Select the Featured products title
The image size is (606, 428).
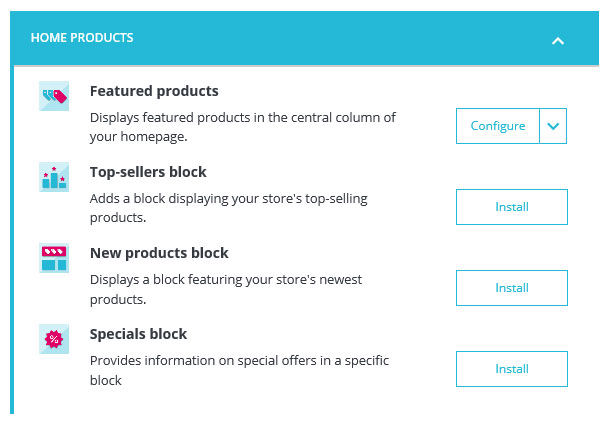(154, 91)
